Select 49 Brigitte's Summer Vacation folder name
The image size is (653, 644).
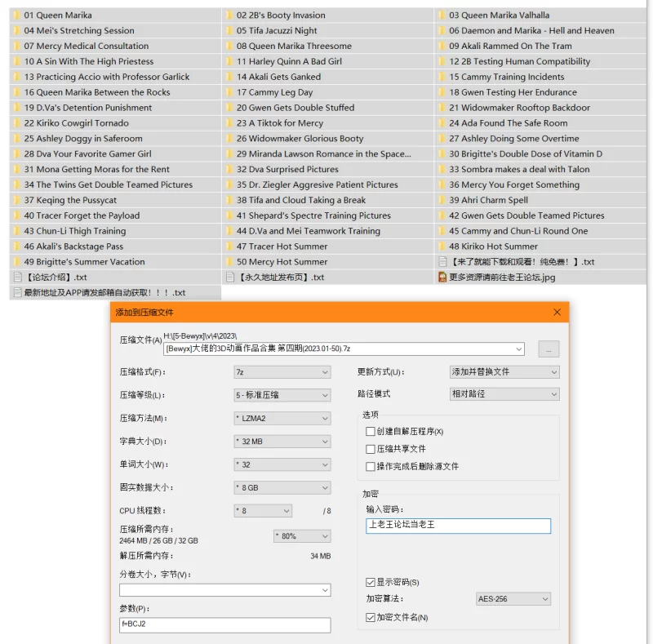85,262
